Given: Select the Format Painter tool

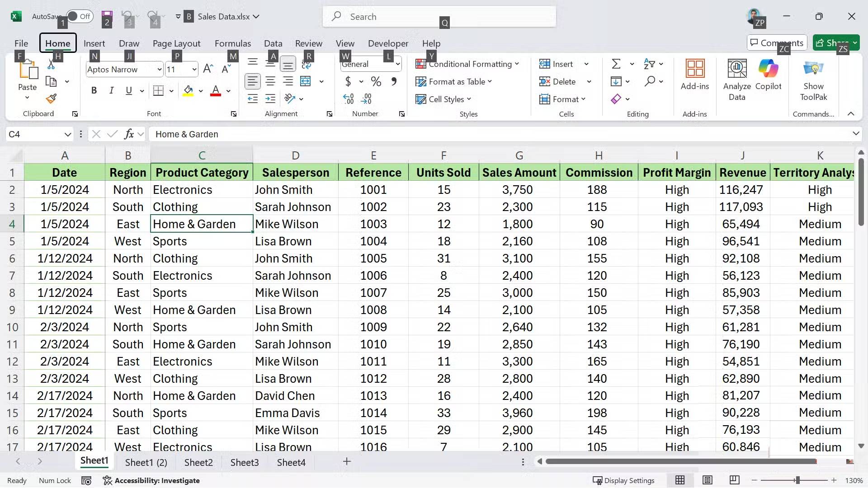Looking at the screenshot, I should pyautogui.click(x=51, y=99).
